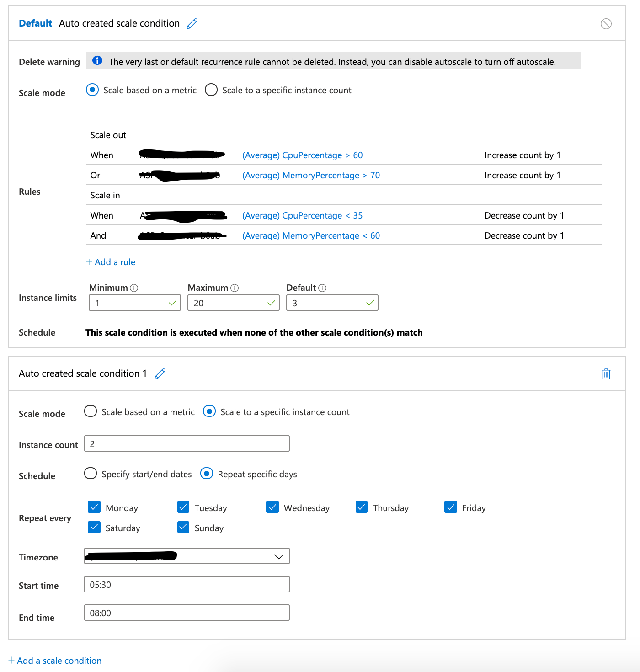View the Maximum instance limit tooltip
This screenshot has height=672, width=640.
point(235,288)
